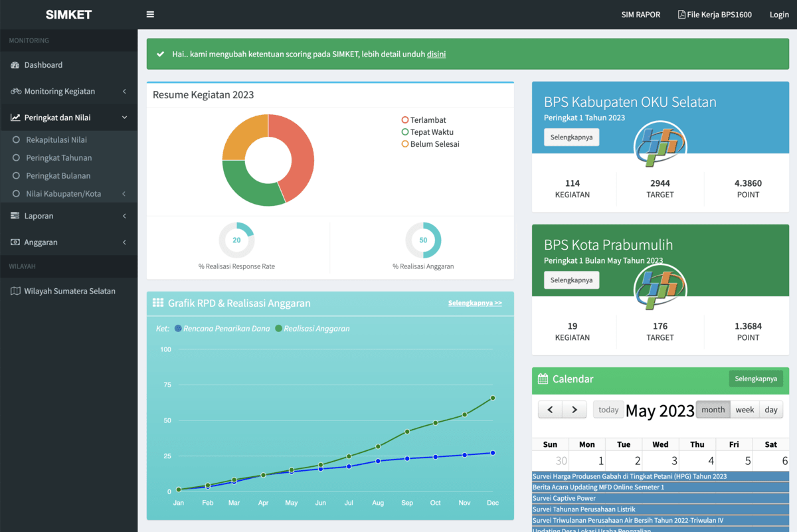Click the File Kerja BPS1600 file icon
Image resolution: width=797 pixels, height=532 pixels.
(x=681, y=15)
